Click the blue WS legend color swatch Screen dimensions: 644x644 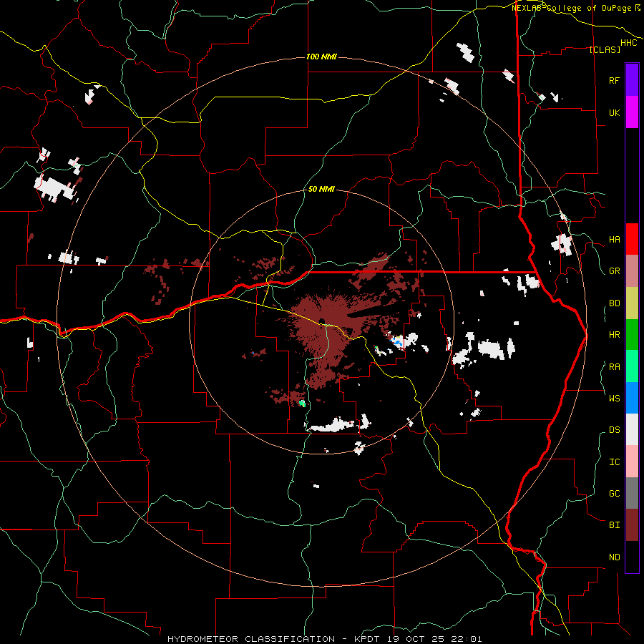[x=632, y=398]
